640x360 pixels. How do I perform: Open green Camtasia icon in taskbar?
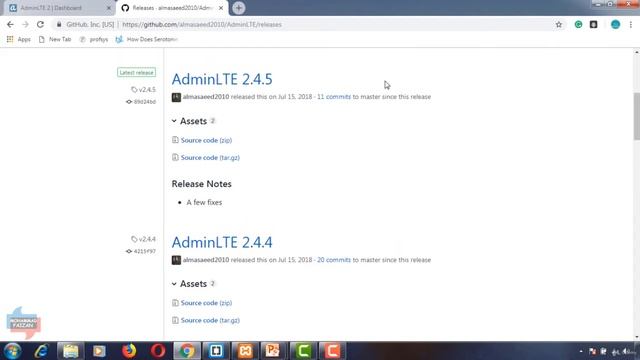(303, 351)
